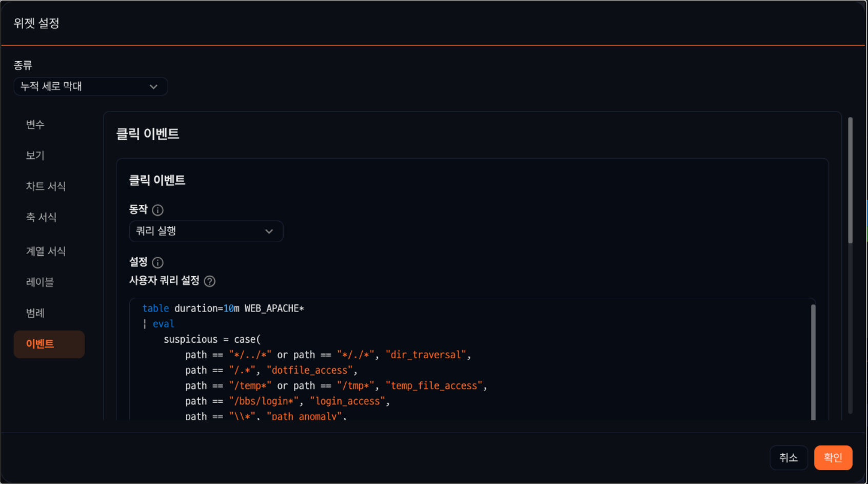868x484 pixels.
Task: Open the 종류 dropdown showing 누적 세로 막대
Action: tap(90, 87)
